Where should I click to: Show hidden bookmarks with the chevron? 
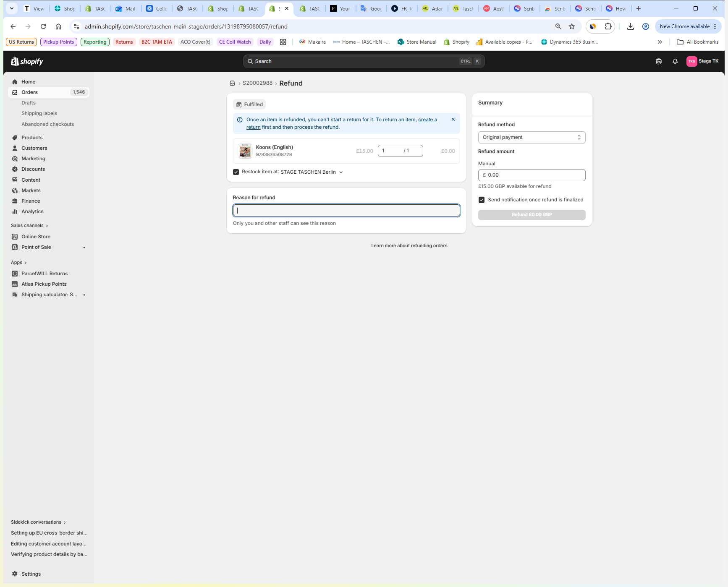(660, 42)
